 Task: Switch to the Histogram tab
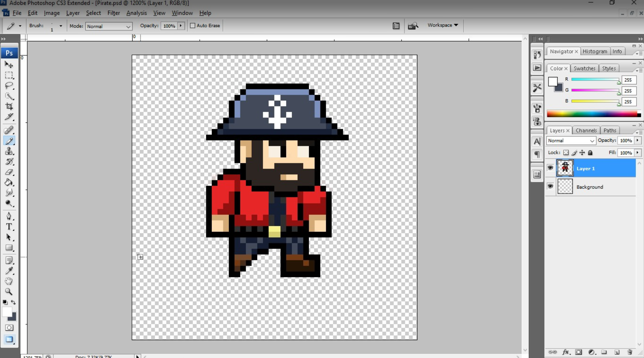point(595,52)
